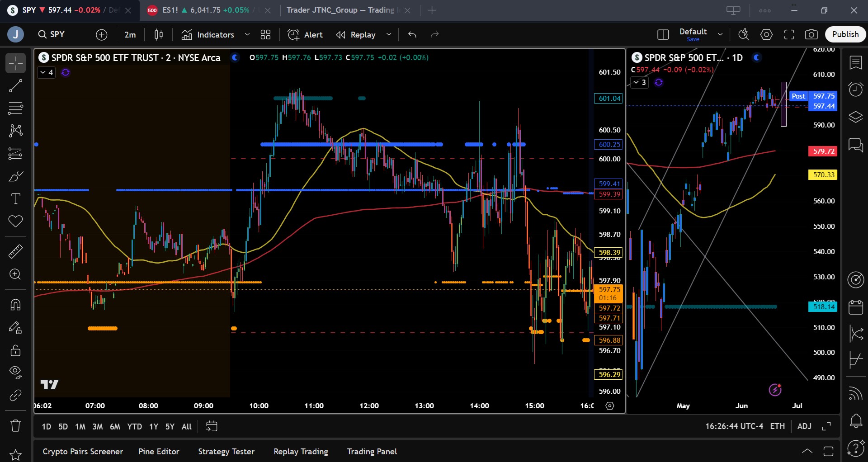Screen dimensions: 868x462
Task: Open the watchlist and details panel
Action: coord(856,63)
